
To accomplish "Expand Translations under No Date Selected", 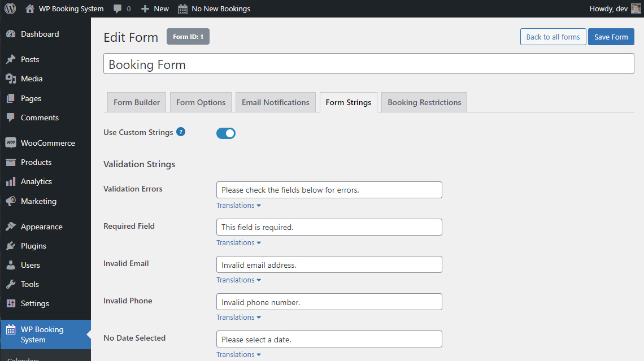I will click(x=238, y=354).
